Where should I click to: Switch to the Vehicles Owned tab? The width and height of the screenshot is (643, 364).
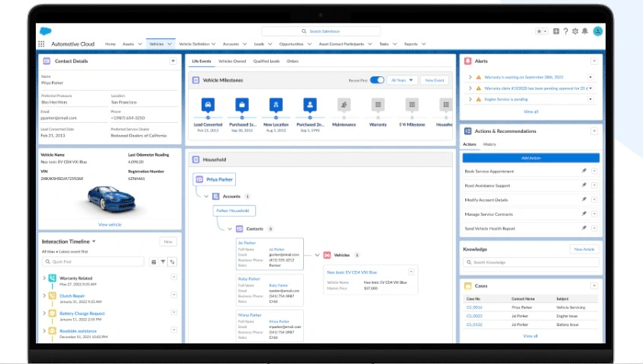232,61
